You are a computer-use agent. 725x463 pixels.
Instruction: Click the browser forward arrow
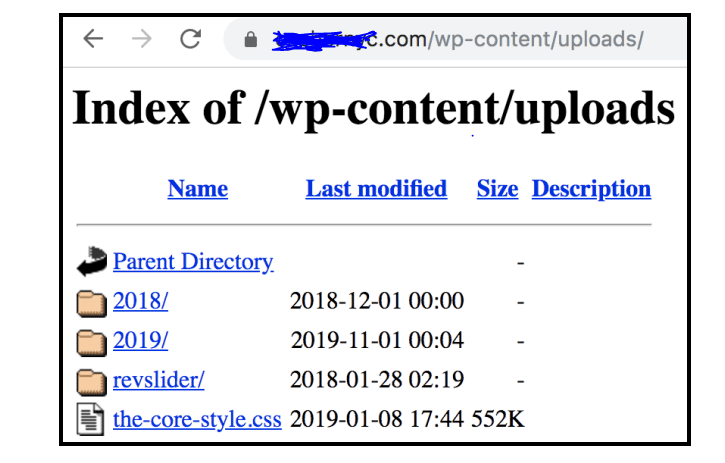tap(142, 38)
